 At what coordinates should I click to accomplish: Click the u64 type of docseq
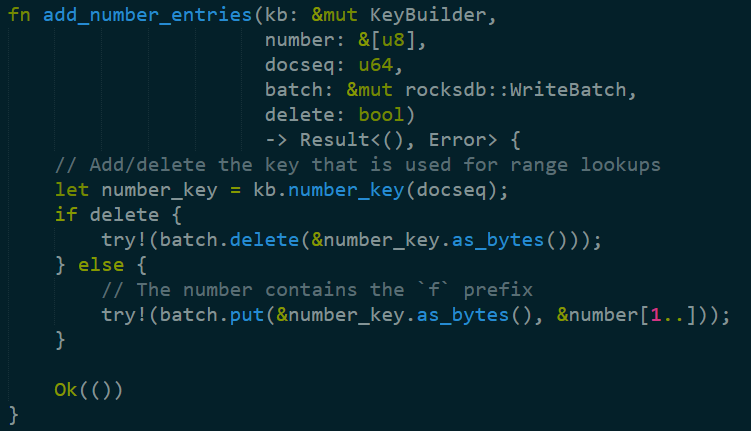pos(376,65)
